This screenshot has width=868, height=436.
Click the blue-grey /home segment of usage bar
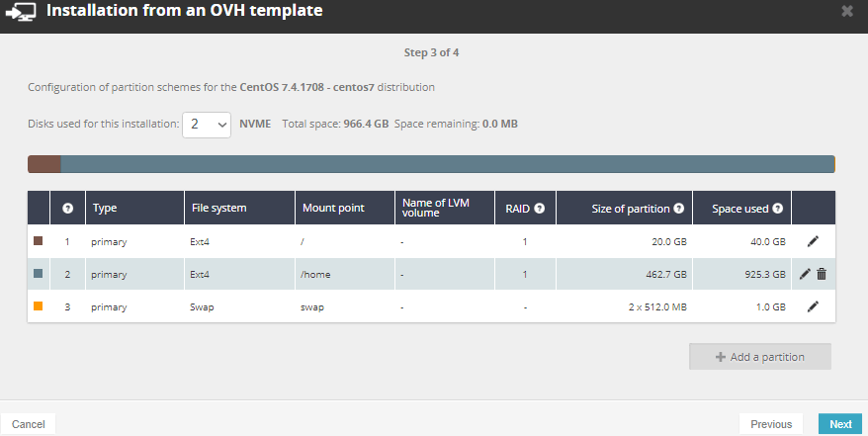447,164
